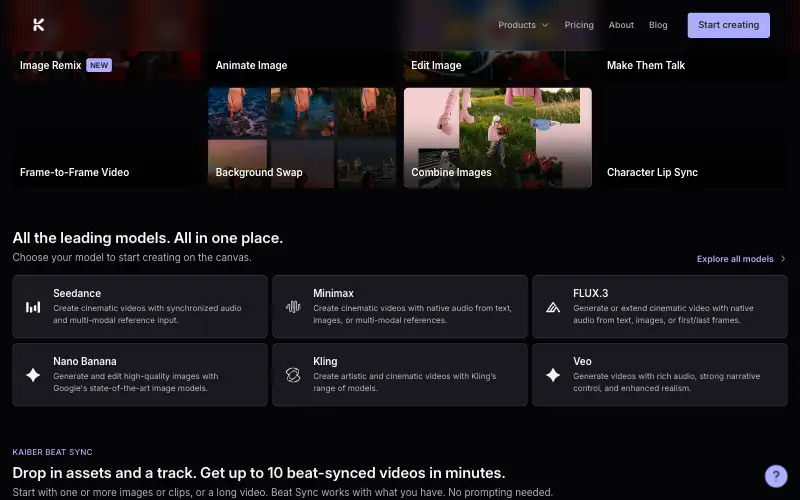
Task: Expand the Products dropdown chevron
Action: 545,25
